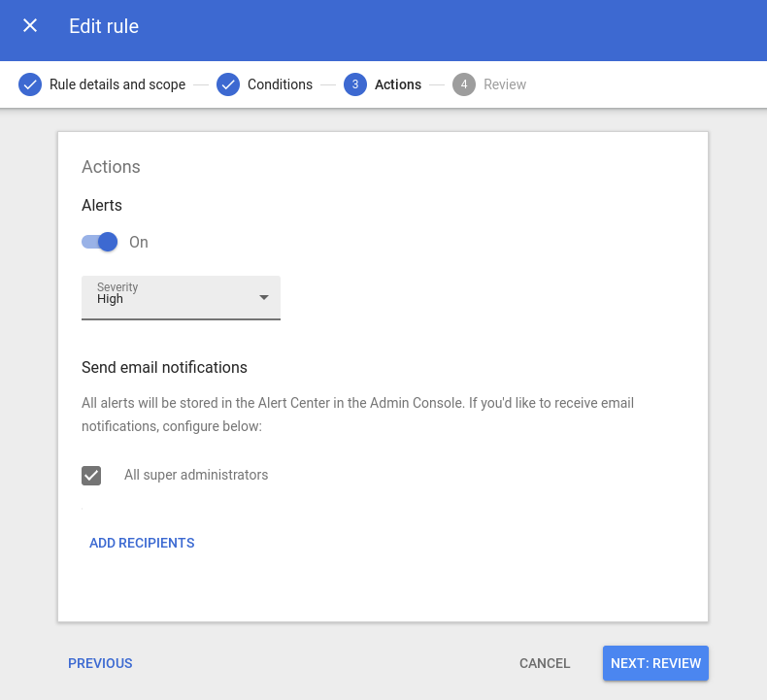767x700 pixels.
Task: Click the step 3 Actions circle icon
Action: coord(355,84)
